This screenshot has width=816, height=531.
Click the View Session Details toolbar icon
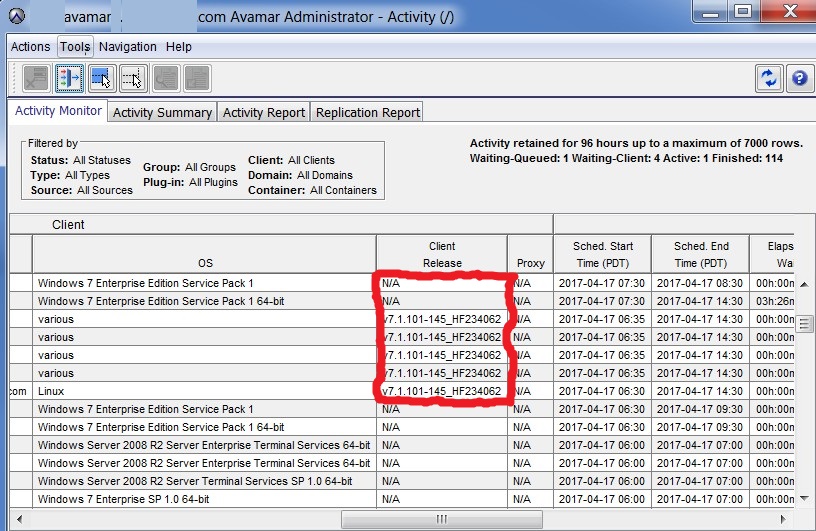tap(166, 79)
